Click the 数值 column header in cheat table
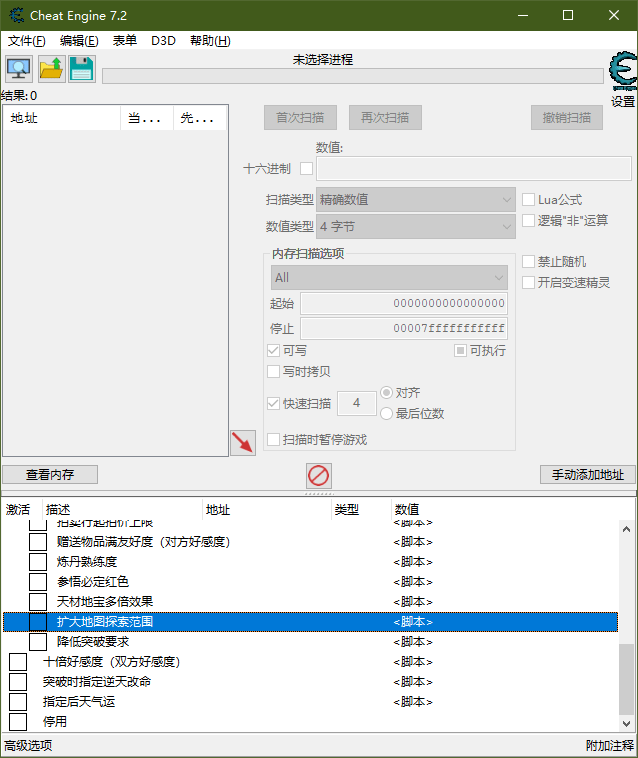Screen dimensions: 638x758 (406, 510)
